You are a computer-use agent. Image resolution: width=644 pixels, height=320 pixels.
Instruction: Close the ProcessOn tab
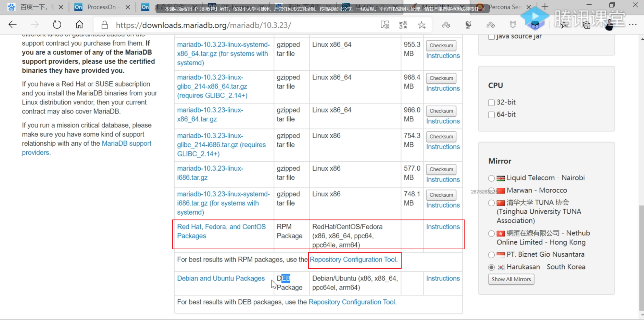[128, 7]
